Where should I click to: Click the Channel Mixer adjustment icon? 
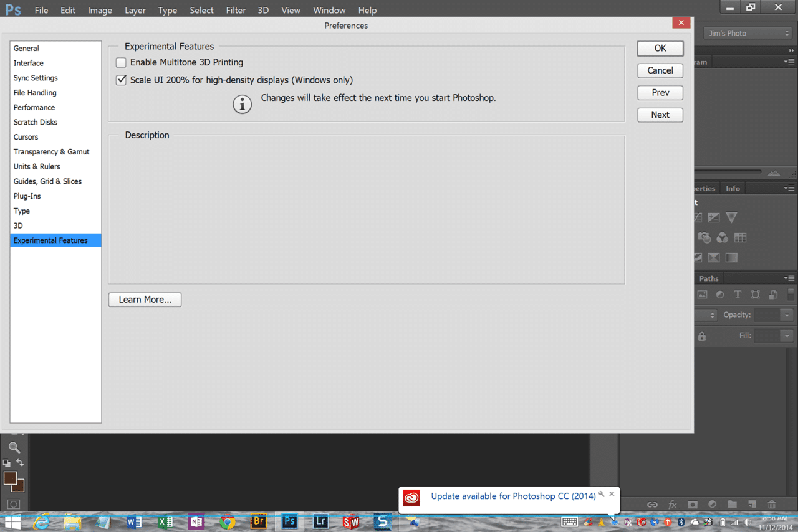click(722, 237)
